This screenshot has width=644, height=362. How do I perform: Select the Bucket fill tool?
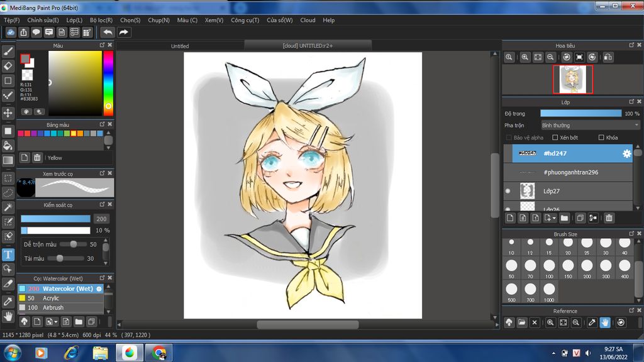point(8,145)
